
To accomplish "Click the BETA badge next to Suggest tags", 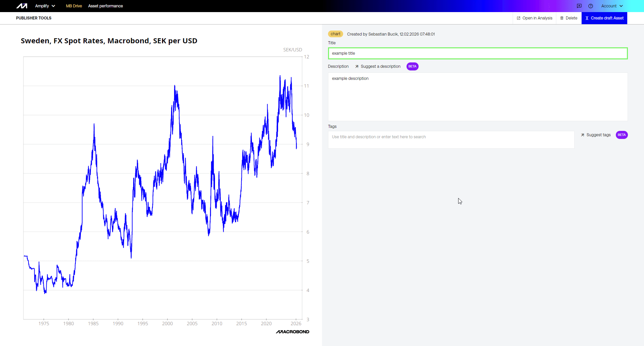I will [x=622, y=135].
